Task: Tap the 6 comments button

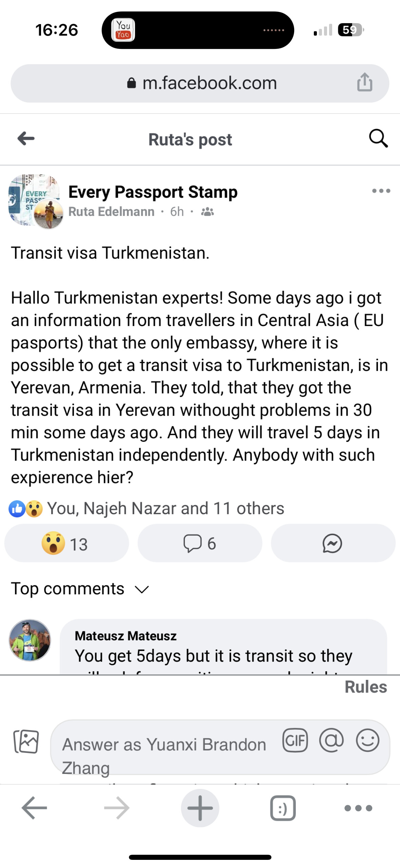Action: (x=200, y=543)
